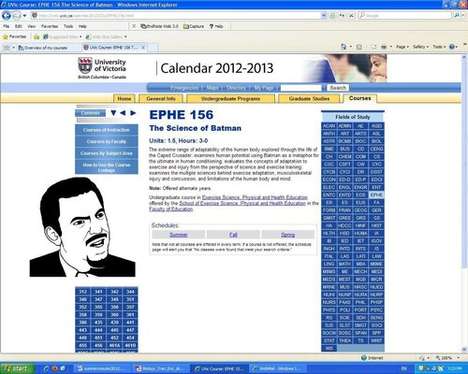Click the calendar site search text field
Image resolution: width=468 pixels, height=374 pixels.
[x=300, y=88]
